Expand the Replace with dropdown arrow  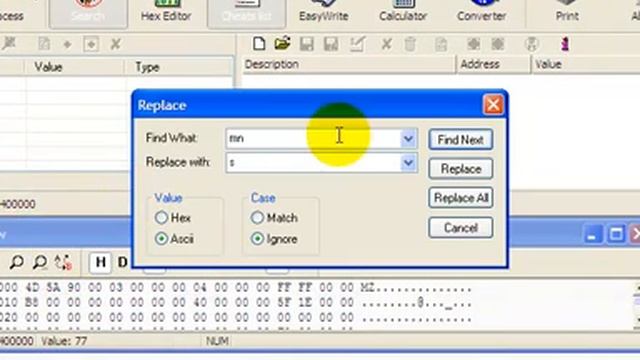[408, 163]
